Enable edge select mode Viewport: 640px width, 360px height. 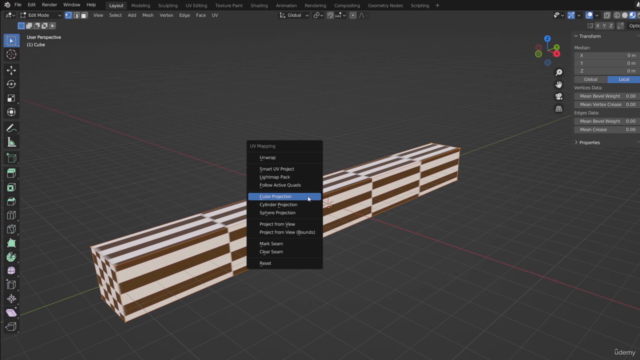point(76,15)
